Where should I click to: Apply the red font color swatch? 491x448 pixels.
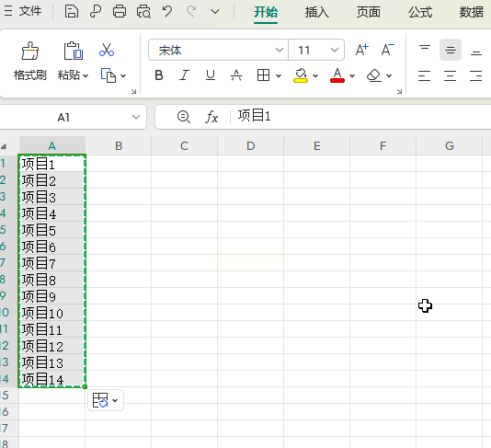click(x=337, y=75)
